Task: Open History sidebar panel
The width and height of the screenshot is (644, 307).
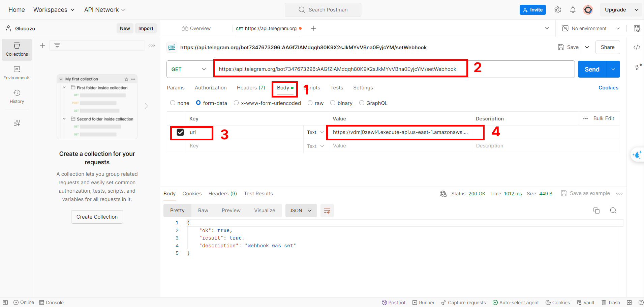Action: click(17, 96)
